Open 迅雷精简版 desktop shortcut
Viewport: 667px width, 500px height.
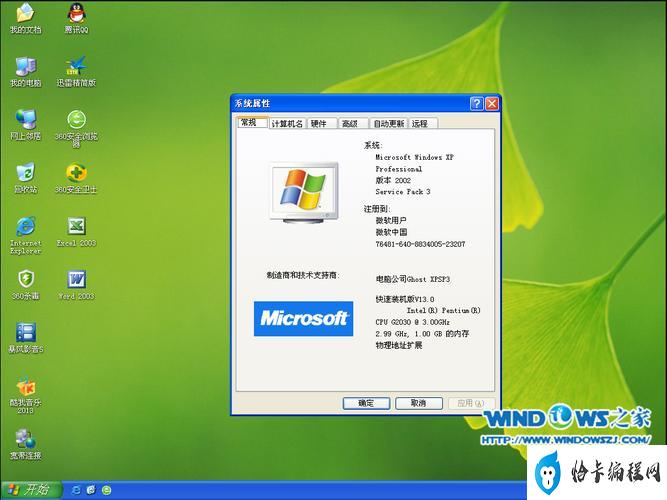pos(77,71)
